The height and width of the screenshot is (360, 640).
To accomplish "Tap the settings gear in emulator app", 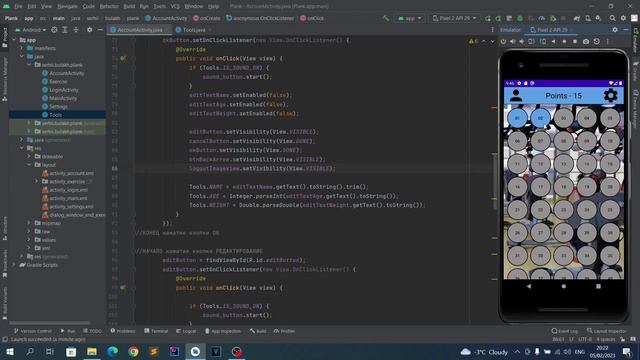I will [610, 96].
